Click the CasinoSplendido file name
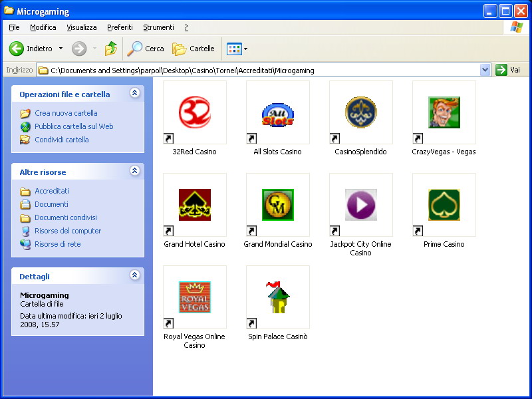 click(360, 152)
